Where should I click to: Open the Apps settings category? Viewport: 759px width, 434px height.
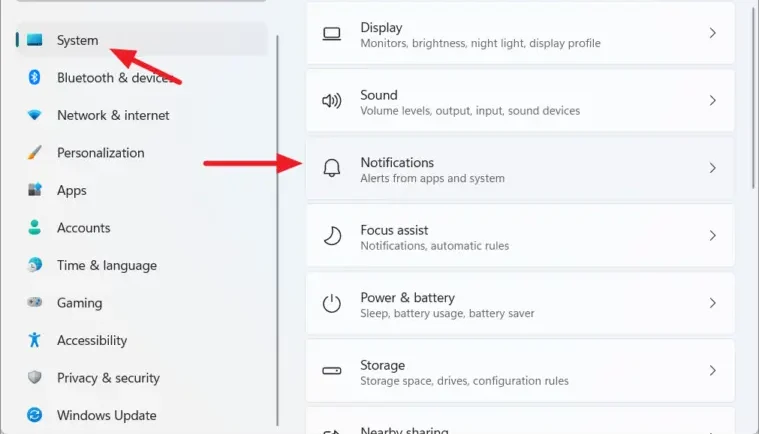(x=72, y=190)
